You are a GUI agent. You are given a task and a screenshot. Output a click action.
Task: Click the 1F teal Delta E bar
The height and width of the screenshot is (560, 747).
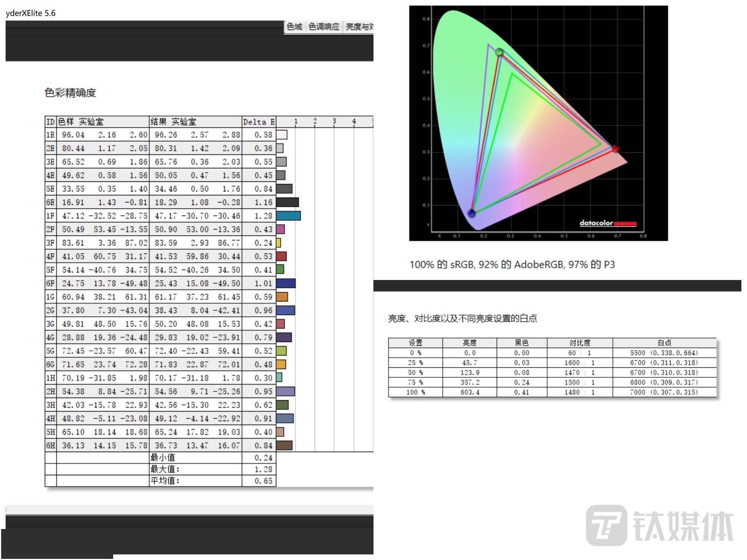coord(288,216)
